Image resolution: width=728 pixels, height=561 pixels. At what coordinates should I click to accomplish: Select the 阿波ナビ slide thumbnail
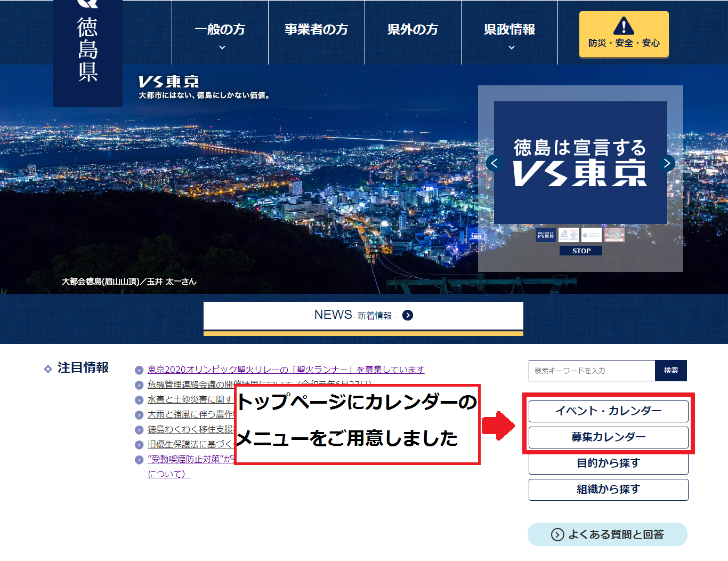592,235
